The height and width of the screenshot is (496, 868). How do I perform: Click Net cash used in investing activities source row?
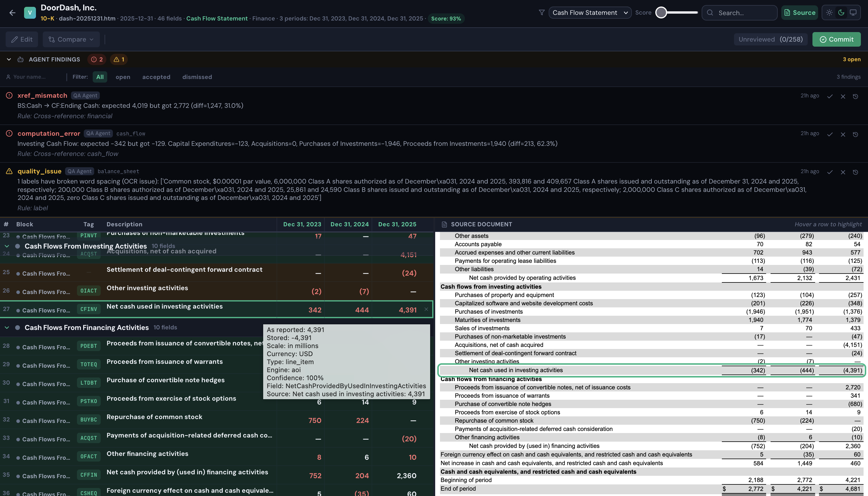click(x=651, y=370)
